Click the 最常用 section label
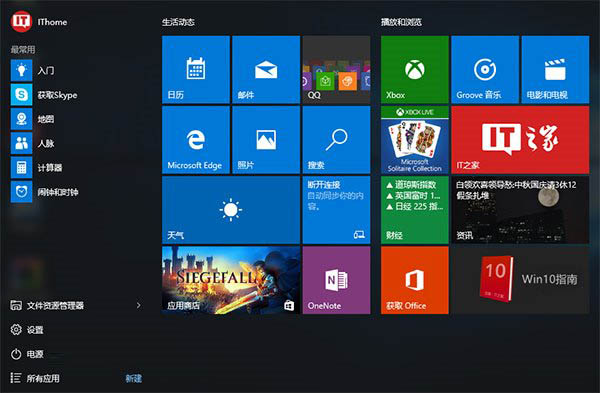 click(23, 49)
